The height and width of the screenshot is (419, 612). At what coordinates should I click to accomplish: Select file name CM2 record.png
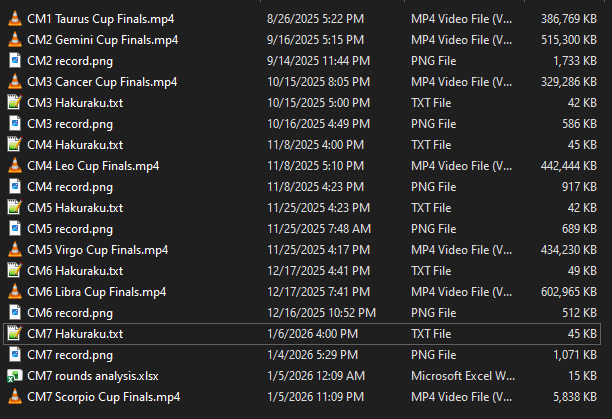pyautogui.click(x=70, y=61)
